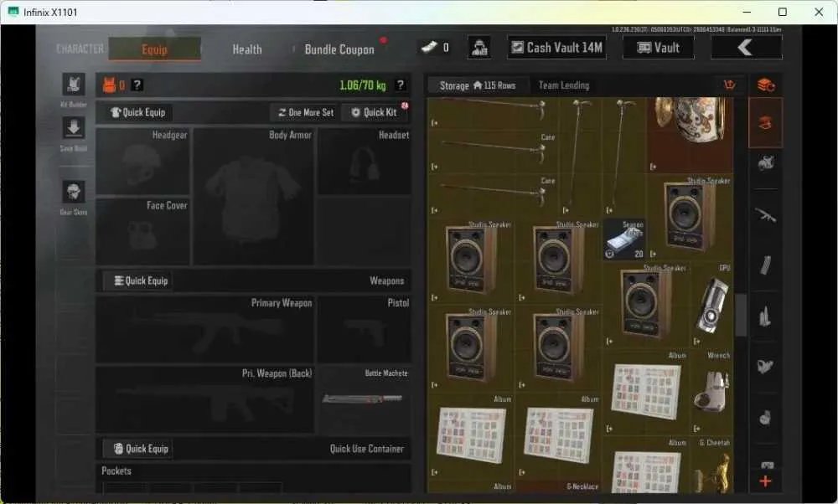Click the storage sort icon
Viewport: 838px width, 504px height.
click(730, 85)
